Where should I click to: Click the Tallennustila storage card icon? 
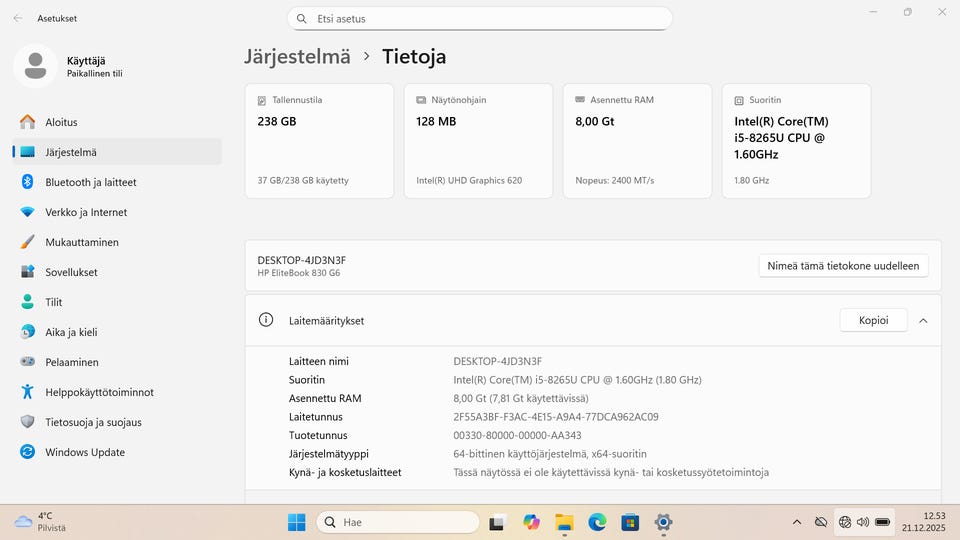point(262,100)
